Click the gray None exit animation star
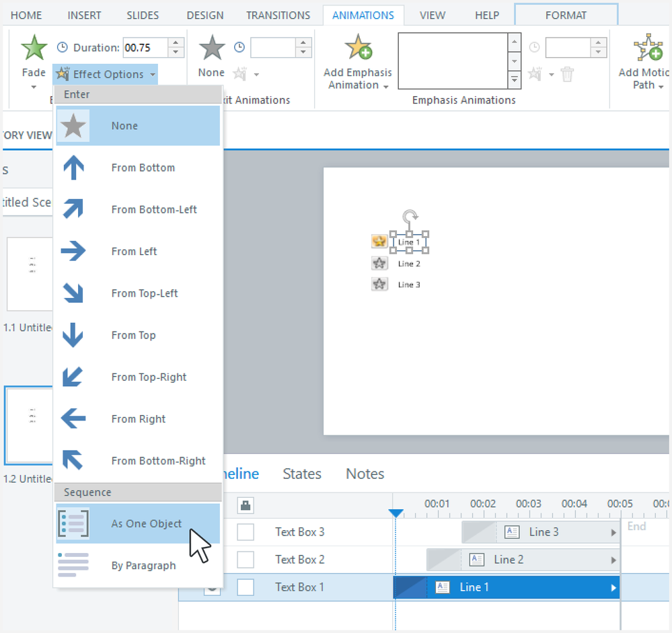 212,48
